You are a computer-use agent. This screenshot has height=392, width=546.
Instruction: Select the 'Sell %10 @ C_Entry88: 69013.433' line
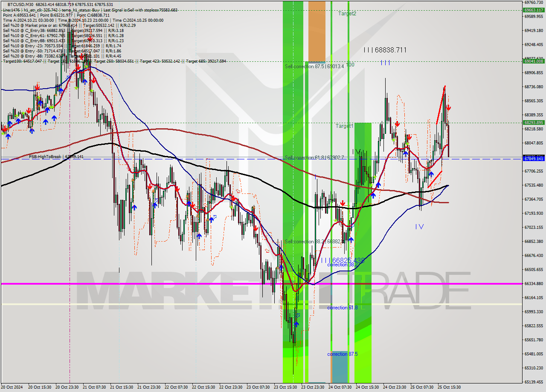tap(63, 40)
